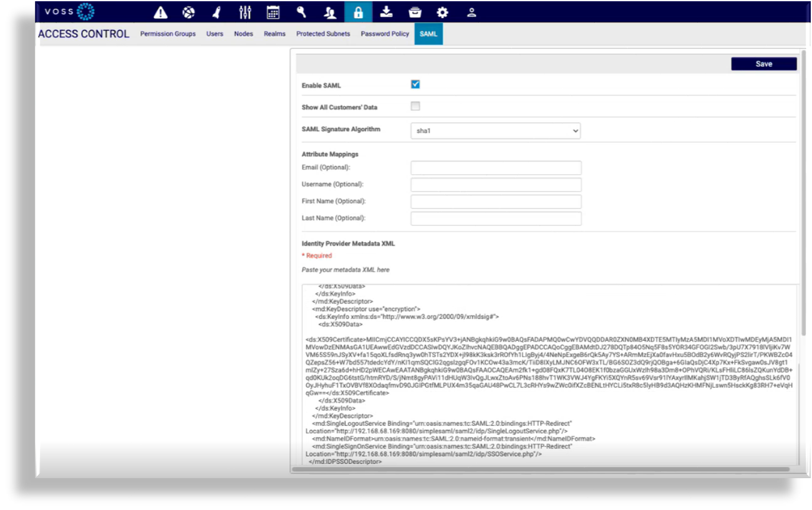Open the gear settings icon
This screenshot has width=812, height=510.
click(x=442, y=12)
